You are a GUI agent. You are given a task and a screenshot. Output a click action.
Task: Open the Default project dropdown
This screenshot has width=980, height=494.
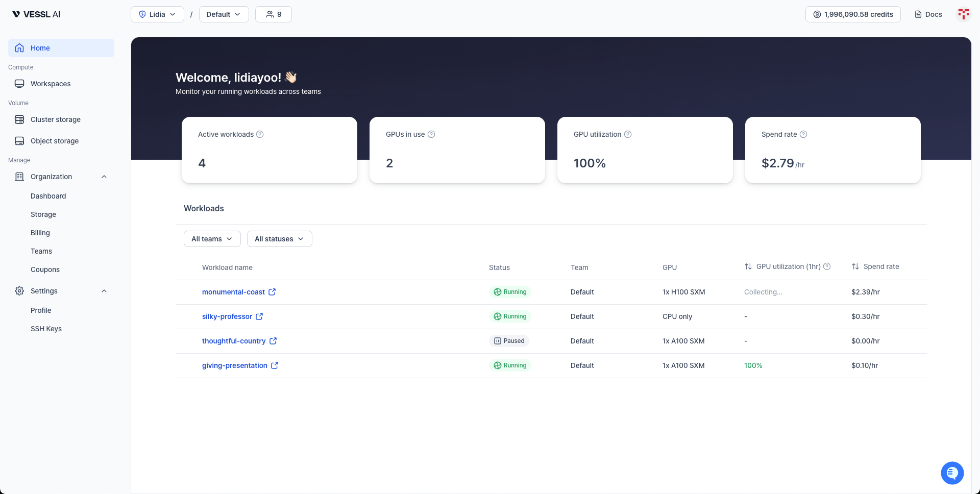click(x=224, y=14)
